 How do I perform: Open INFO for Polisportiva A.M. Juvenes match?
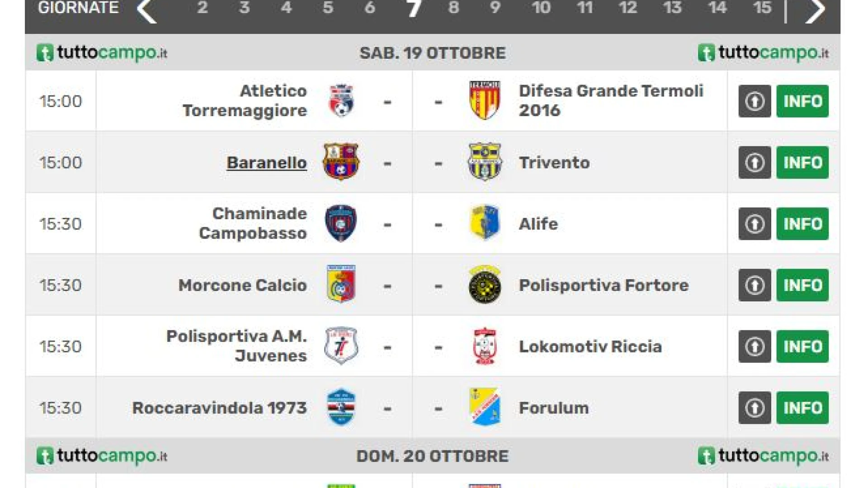(x=802, y=347)
